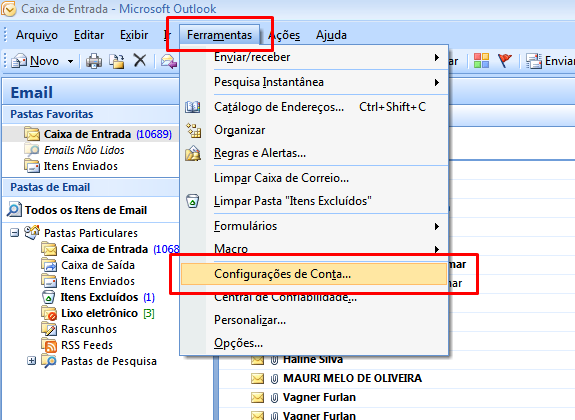The height and width of the screenshot is (420, 575).
Task: Click the Rascunhos drafts icon
Action: point(49,329)
